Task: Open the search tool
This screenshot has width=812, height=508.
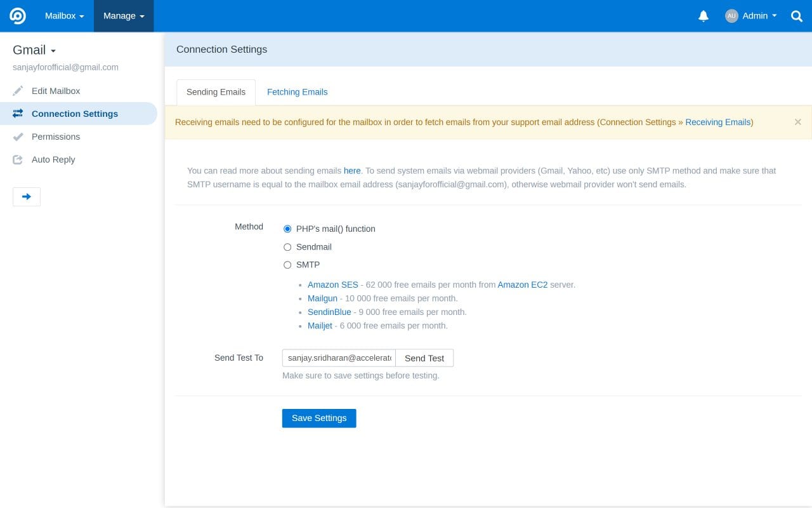Action: [796, 16]
